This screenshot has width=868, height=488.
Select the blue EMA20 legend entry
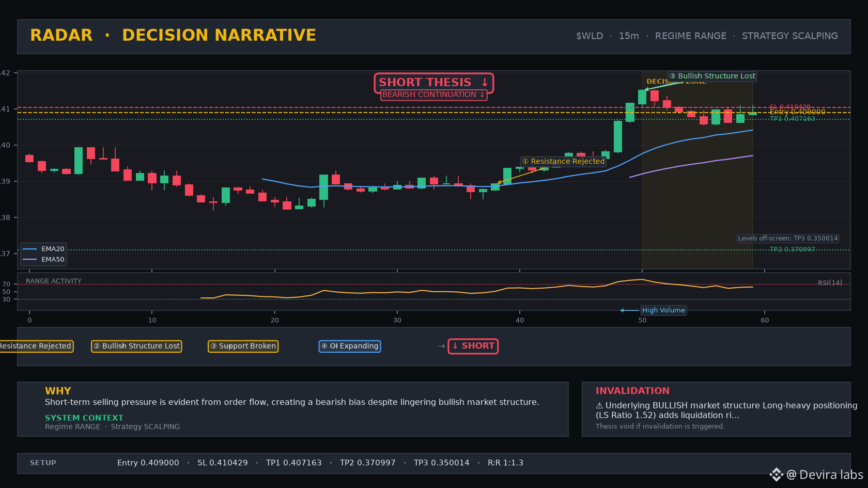(43, 249)
